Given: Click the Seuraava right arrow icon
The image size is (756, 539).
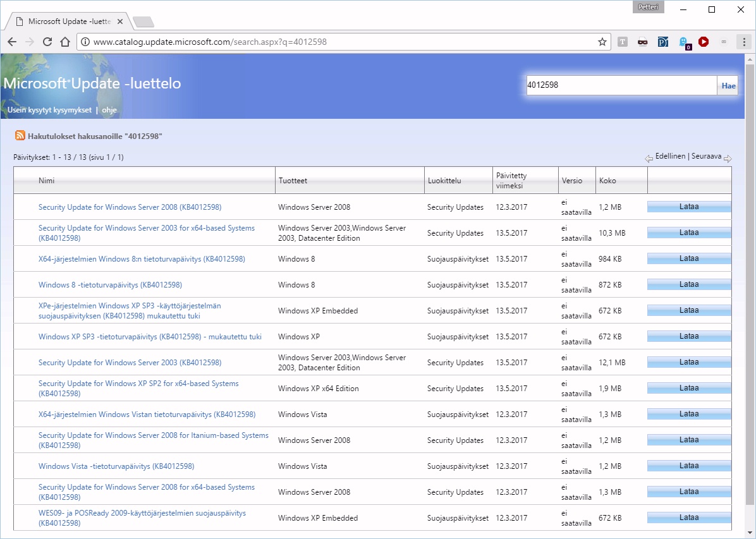Looking at the screenshot, I should click(728, 159).
